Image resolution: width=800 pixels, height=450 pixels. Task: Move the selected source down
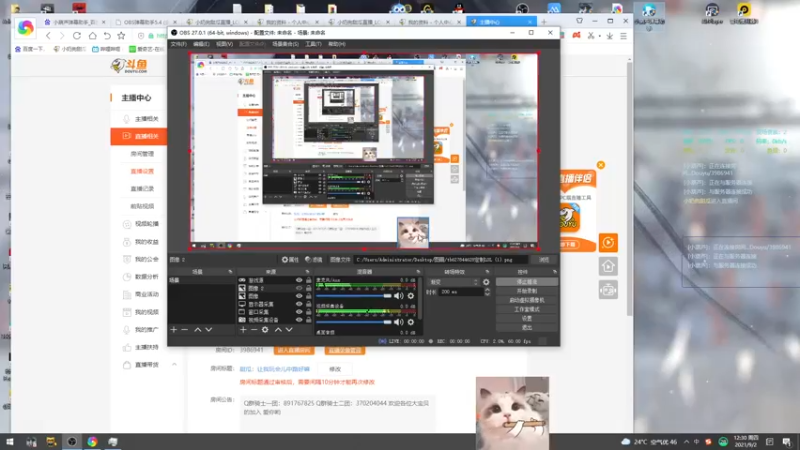289,330
